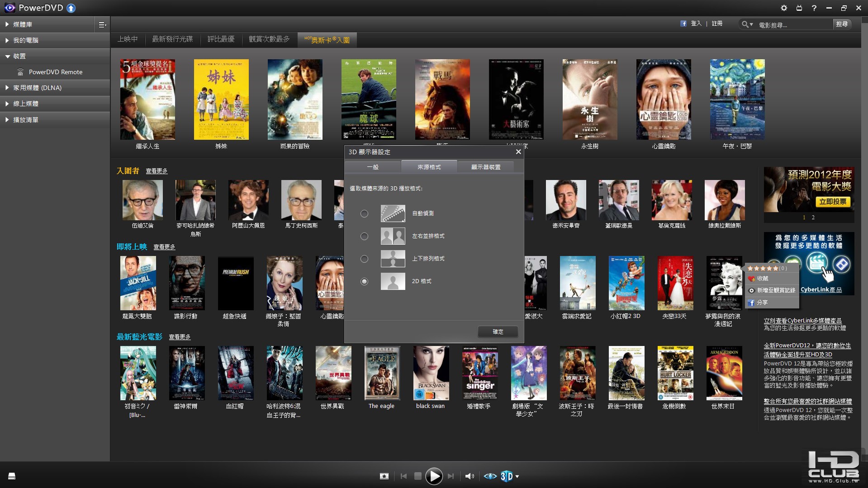The image size is (868, 488).
Task: Switch to 來源格式 tab in dialog
Action: tap(429, 167)
